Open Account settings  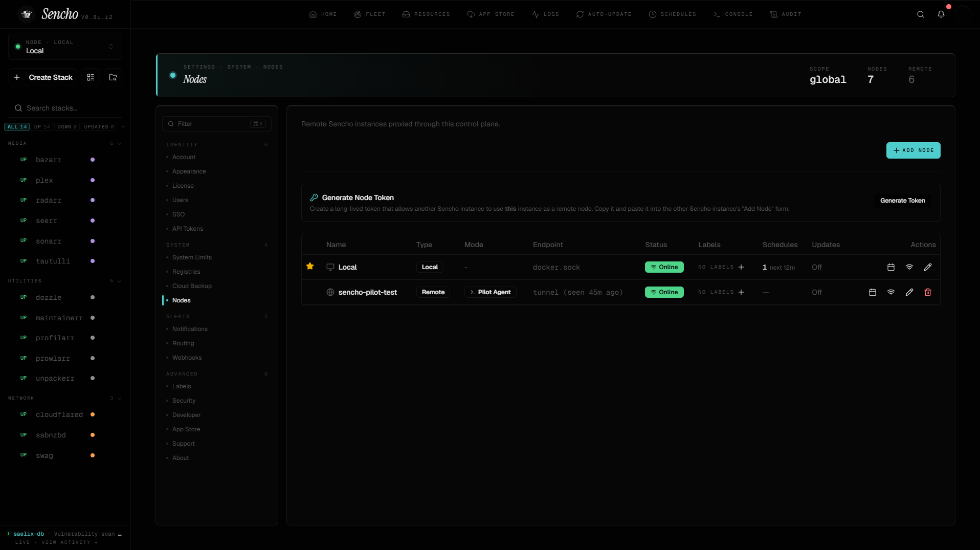point(184,157)
